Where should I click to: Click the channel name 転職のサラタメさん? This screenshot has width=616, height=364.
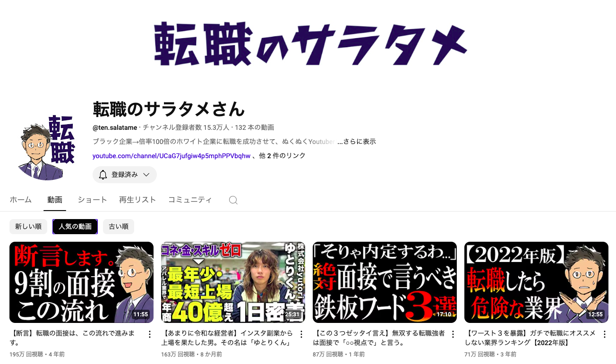(169, 109)
